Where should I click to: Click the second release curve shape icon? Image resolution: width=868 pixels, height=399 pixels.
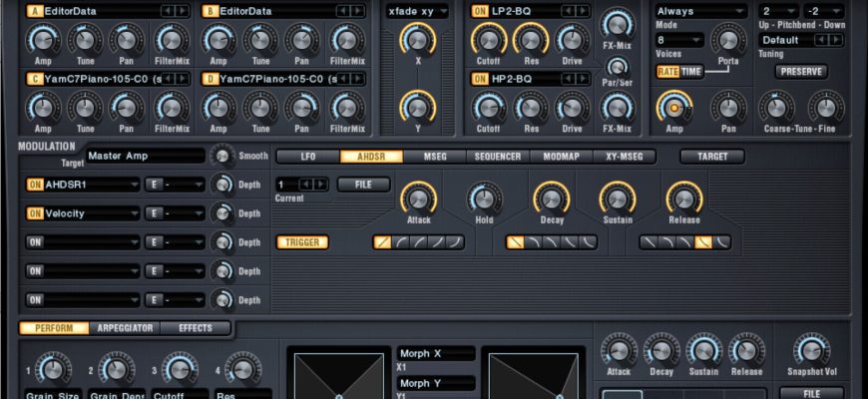coord(667,242)
